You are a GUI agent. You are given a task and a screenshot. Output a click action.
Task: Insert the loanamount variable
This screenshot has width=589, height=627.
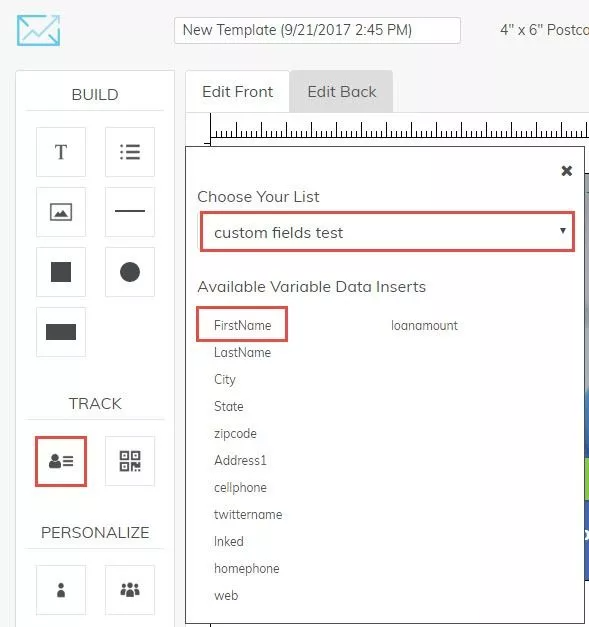coord(424,325)
